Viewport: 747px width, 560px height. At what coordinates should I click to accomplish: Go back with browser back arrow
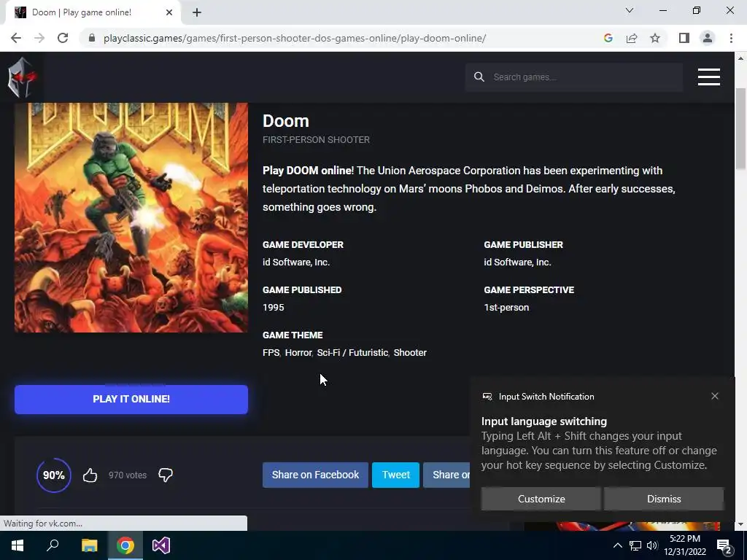point(16,38)
